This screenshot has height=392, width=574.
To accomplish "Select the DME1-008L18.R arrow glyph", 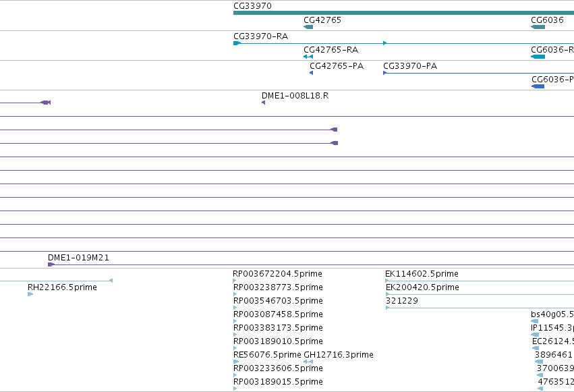I will 263,103.
